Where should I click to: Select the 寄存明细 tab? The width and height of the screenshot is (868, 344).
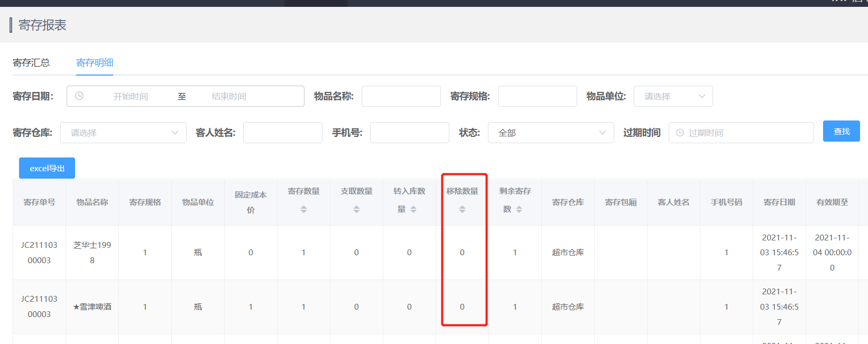coord(95,63)
